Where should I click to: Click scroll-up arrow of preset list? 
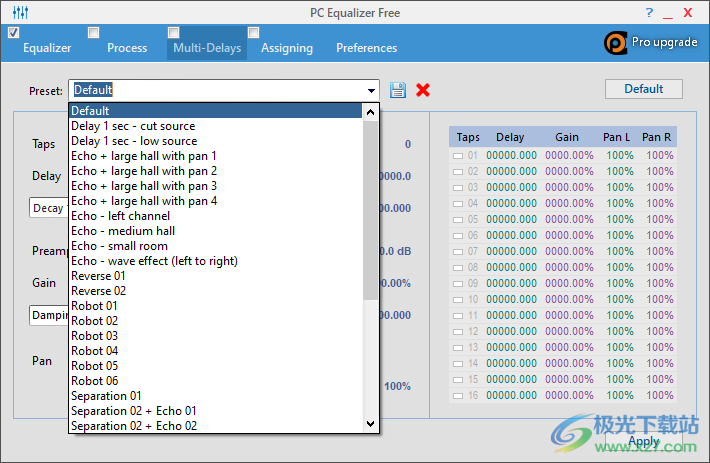pos(370,111)
